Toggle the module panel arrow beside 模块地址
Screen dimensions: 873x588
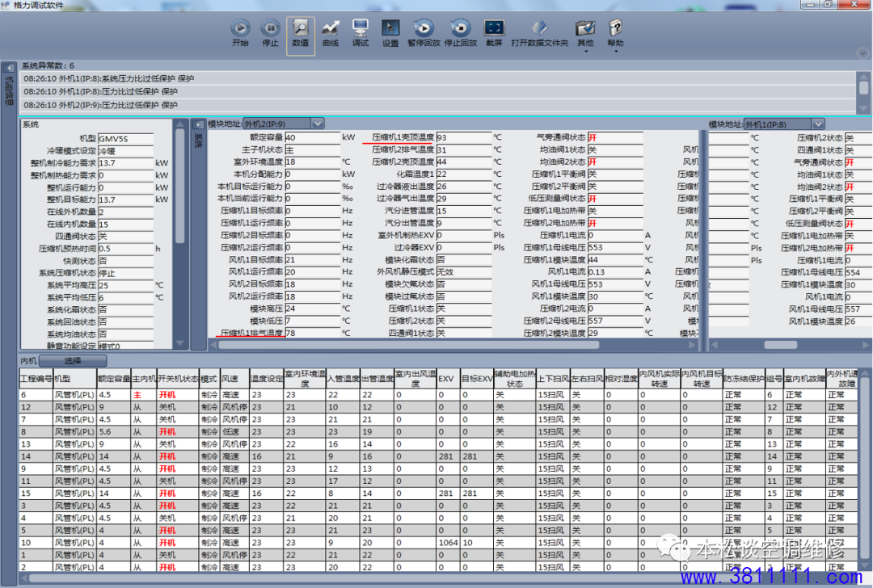coord(198,124)
